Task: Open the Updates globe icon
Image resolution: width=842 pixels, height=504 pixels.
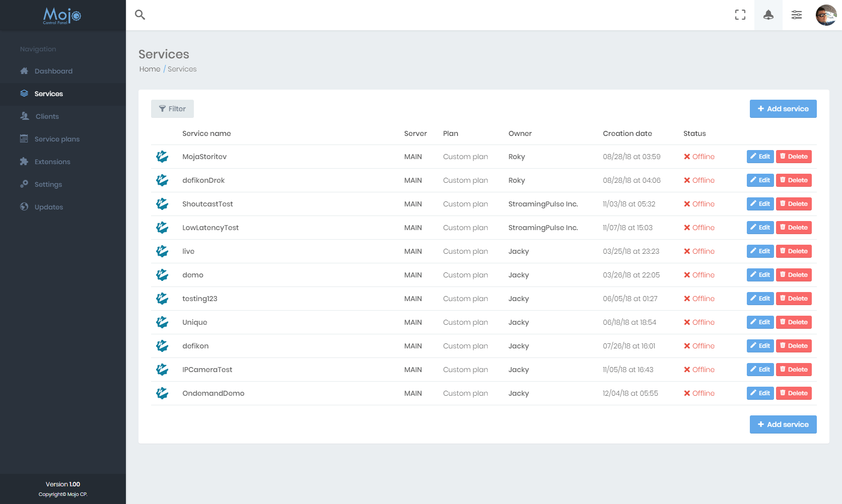Action: [24, 207]
